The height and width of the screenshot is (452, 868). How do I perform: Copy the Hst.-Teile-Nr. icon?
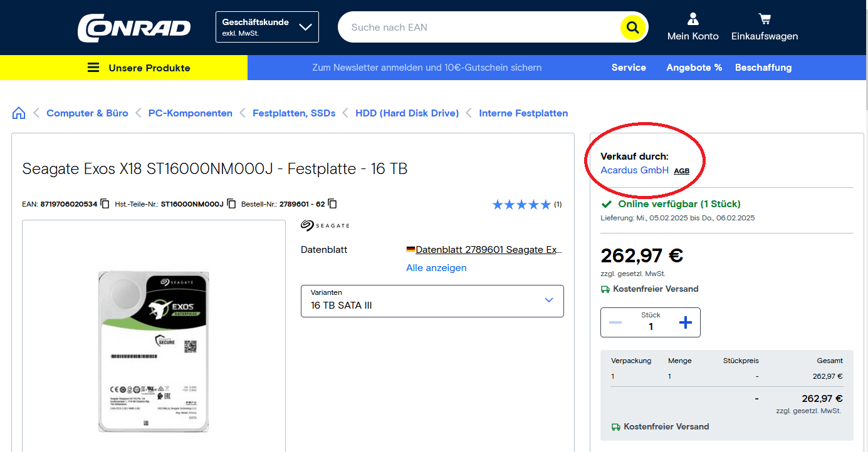coord(231,203)
